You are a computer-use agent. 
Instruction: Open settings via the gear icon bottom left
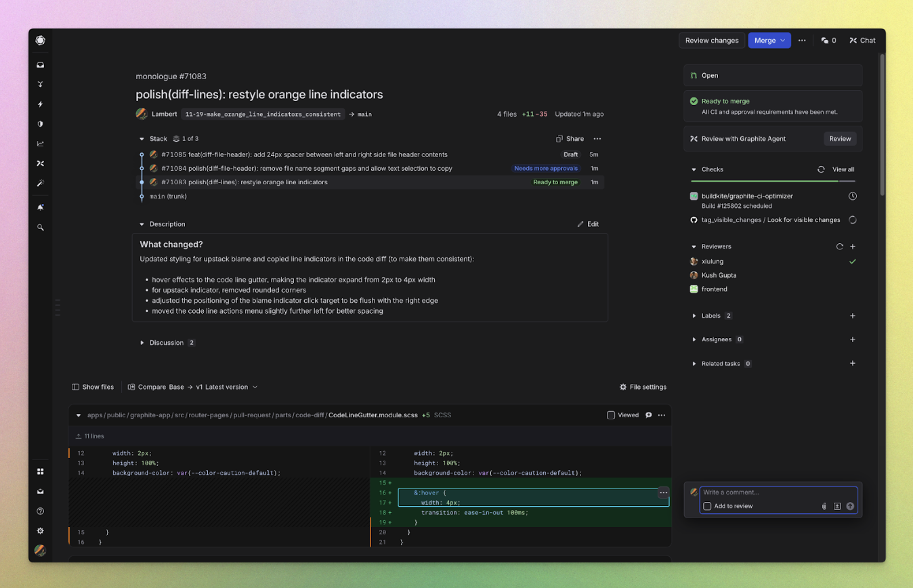pos(40,531)
